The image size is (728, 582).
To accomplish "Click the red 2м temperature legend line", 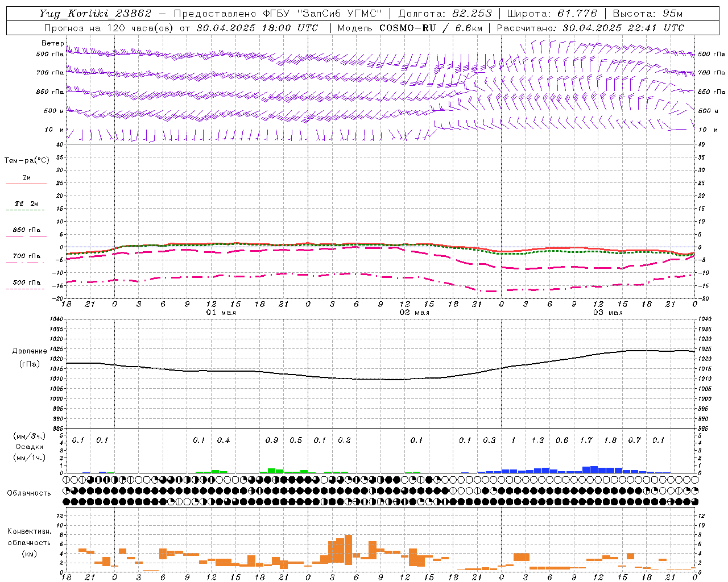I will point(26,184).
